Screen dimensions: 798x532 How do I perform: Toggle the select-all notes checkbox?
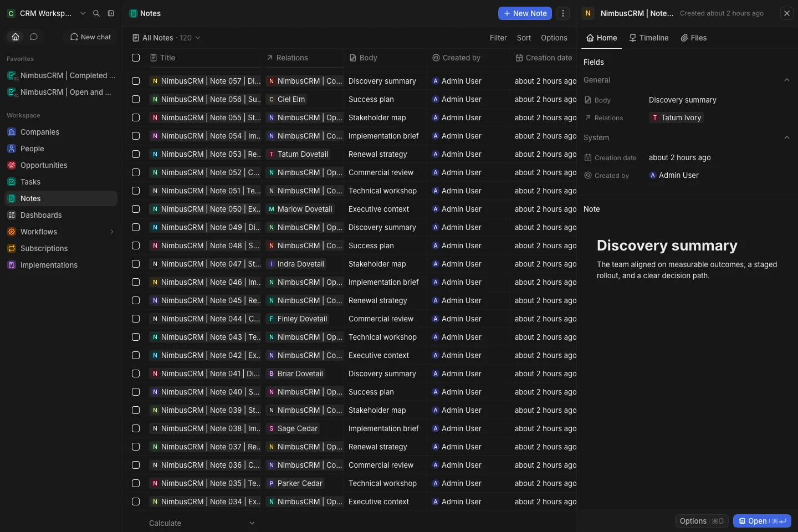[136, 58]
